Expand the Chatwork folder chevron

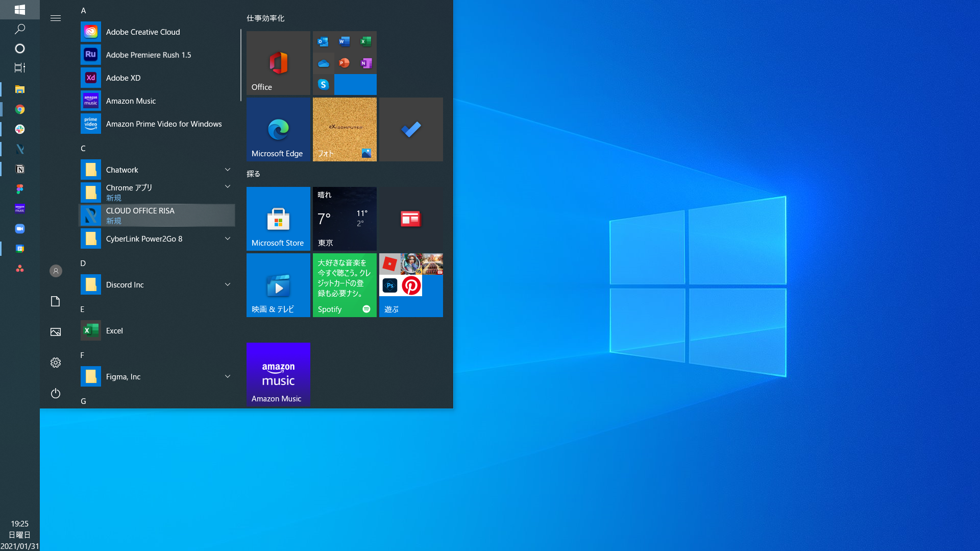click(228, 170)
